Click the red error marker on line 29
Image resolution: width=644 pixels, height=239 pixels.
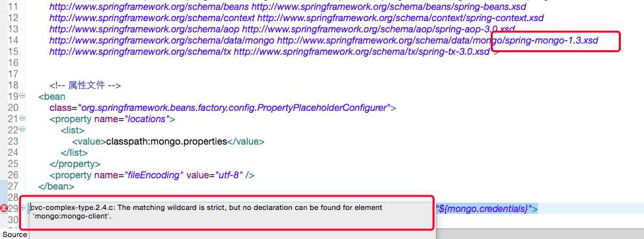(x=4, y=208)
